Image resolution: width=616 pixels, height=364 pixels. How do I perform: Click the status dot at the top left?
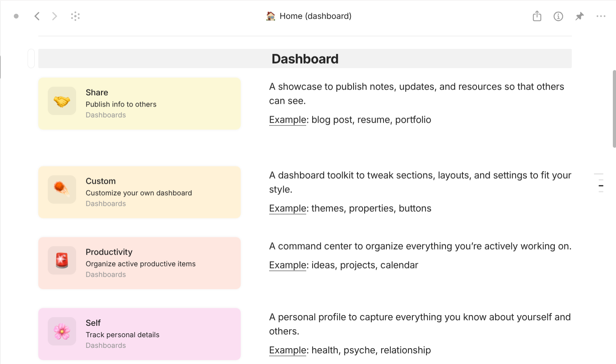16,16
